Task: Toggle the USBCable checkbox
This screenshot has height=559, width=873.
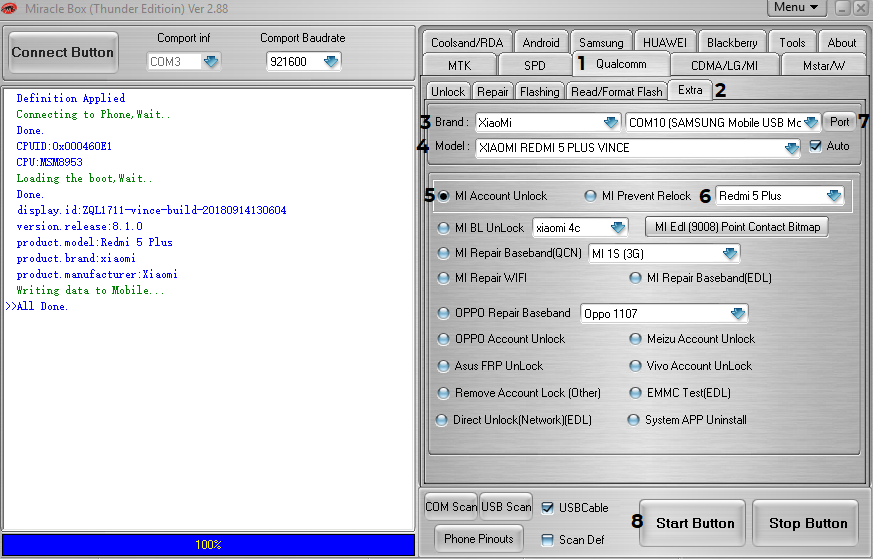Action: coord(548,508)
